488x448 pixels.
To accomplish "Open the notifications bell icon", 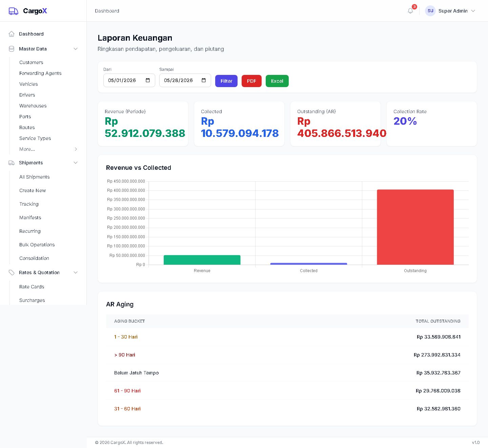I will (x=410, y=11).
